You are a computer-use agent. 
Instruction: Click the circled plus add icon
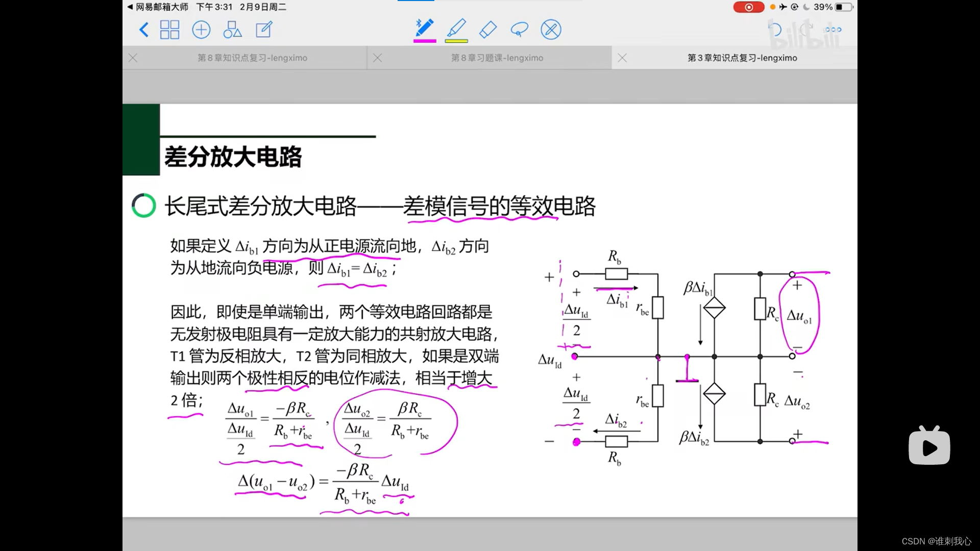[201, 30]
